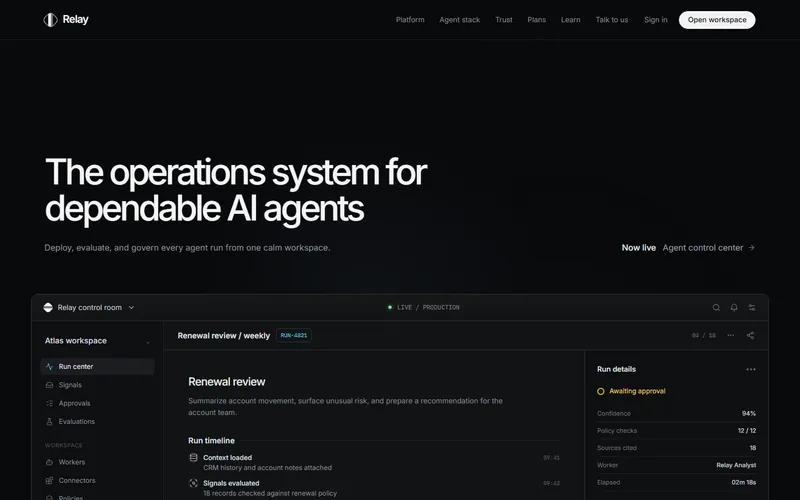Open notifications bell icon
Image resolution: width=800 pixels, height=500 pixels.
tap(734, 308)
